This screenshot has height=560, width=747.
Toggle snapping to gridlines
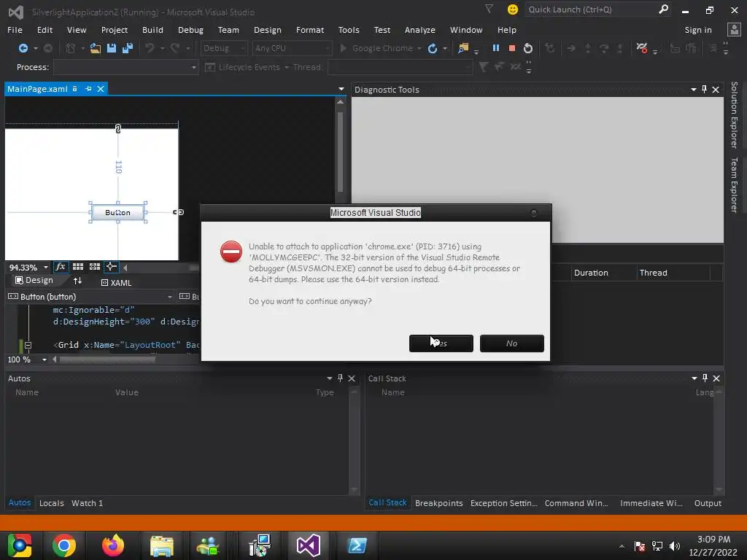tap(95, 267)
